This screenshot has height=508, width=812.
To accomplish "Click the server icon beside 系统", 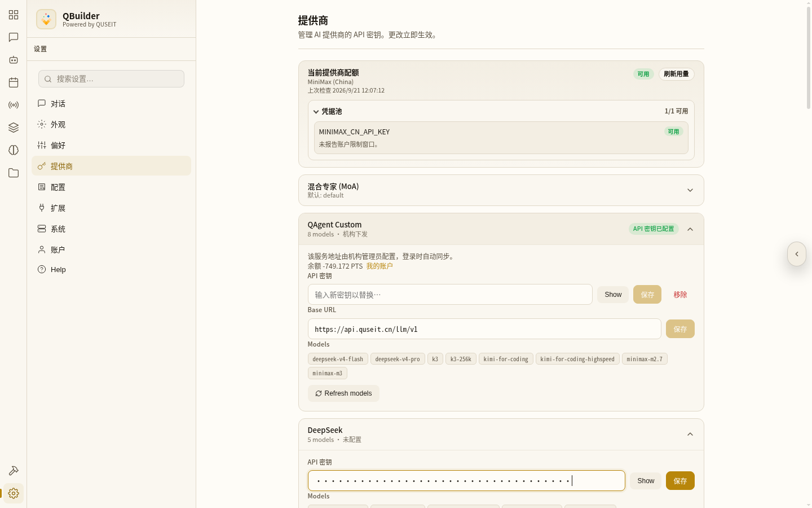I will pos(42,229).
